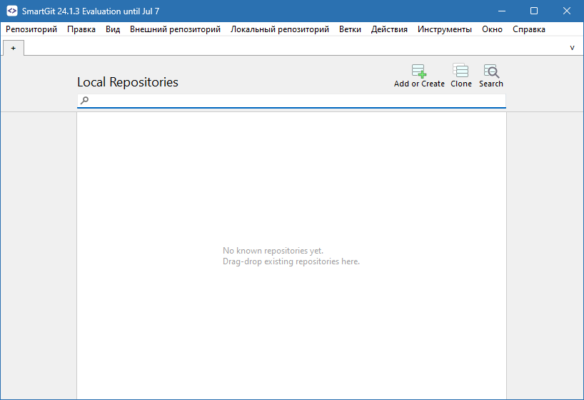Minimize the SmartGit window

pyautogui.click(x=502, y=11)
